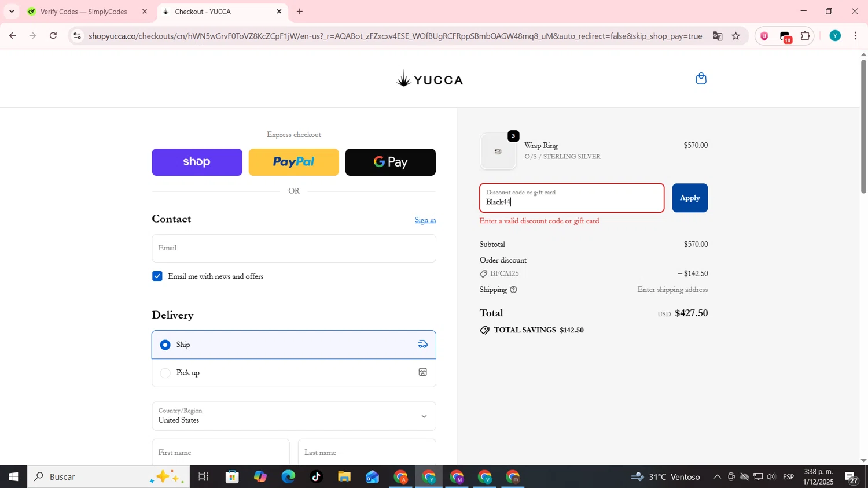Click the YUCCA logo
This screenshot has height=488, width=868.
tap(430, 79)
